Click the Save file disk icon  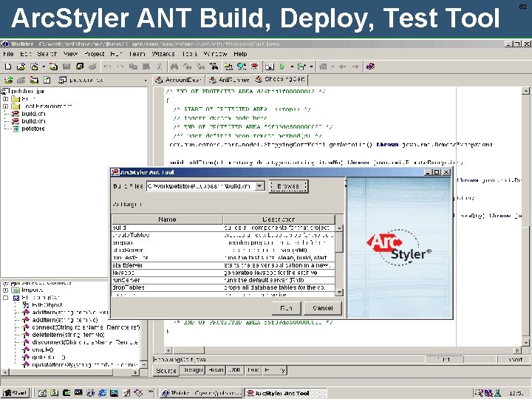click(66, 66)
